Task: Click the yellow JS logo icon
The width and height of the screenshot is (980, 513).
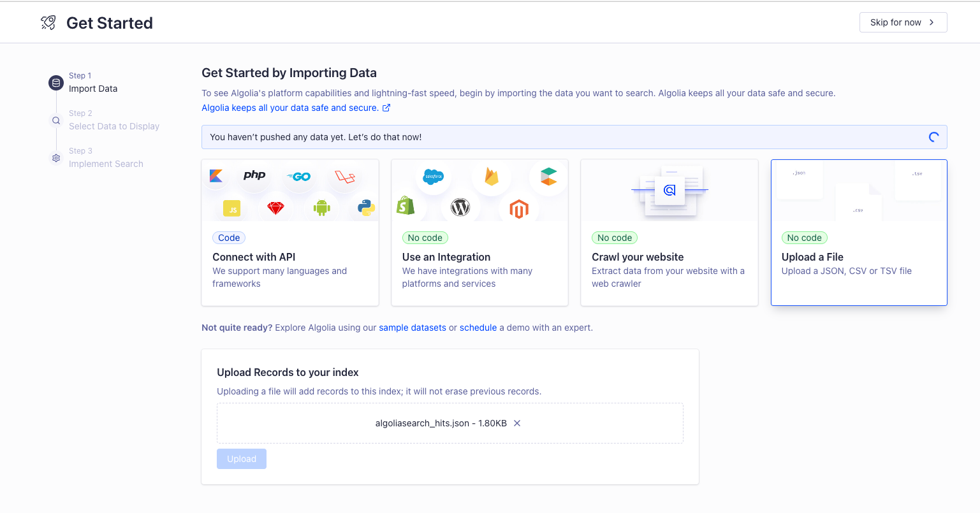Action: coord(231,208)
